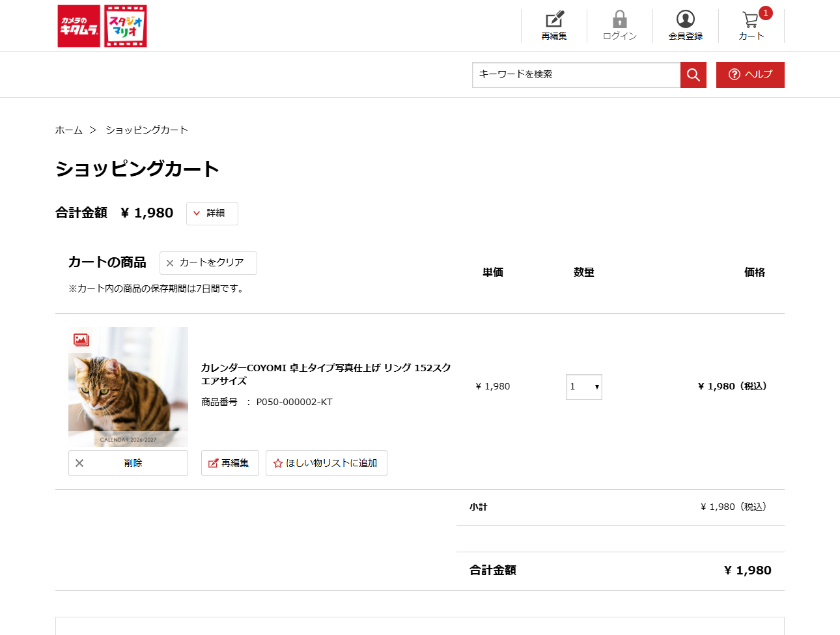The width and height of the screenshot is (840, 635).
Task: Expand the 詳細 section next to 合計金額
Action: [x=212, y=213]
